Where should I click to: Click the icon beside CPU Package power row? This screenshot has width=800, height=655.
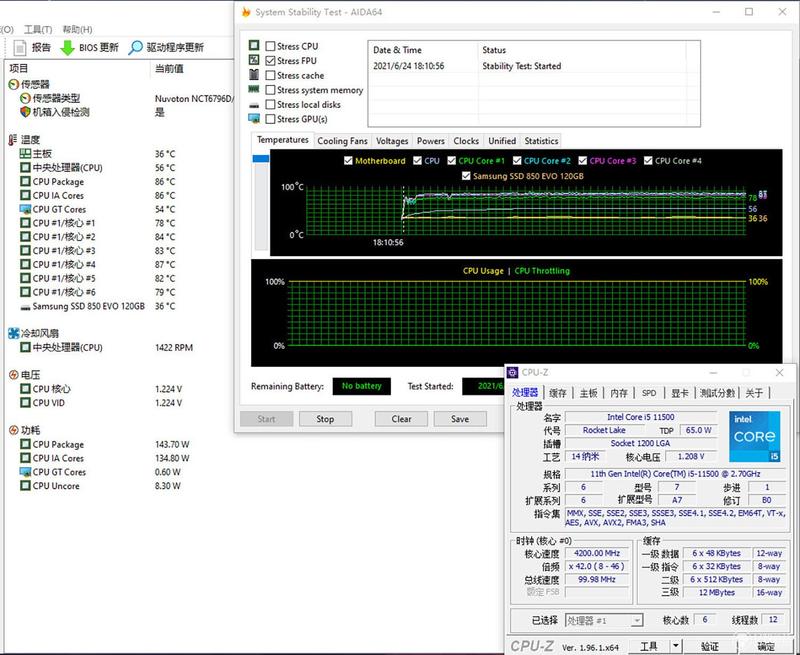26,444
